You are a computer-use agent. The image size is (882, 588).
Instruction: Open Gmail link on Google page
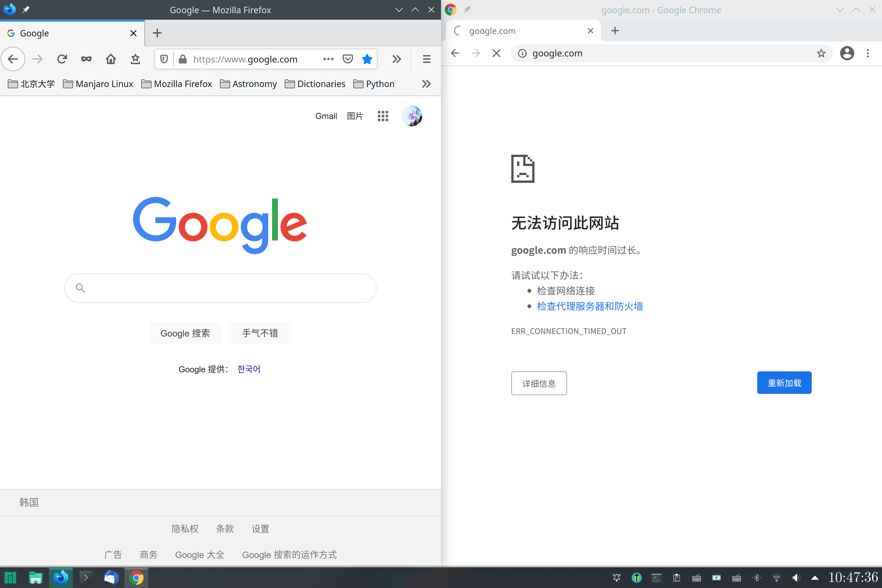click(x=326, y=116)
